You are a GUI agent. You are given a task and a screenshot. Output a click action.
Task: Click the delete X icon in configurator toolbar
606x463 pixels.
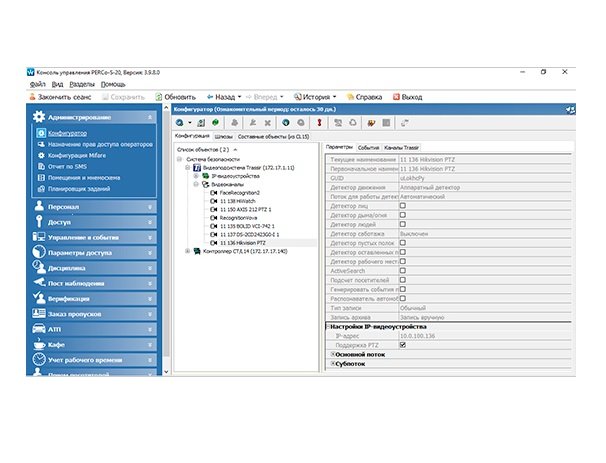[x=267, y=122]
